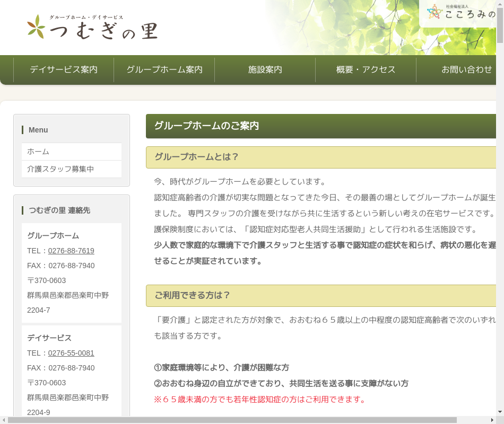This screenshot has height=424, width=504.
Task: Click the ホーム link in the sidebar menu
Action: (38, 152)
